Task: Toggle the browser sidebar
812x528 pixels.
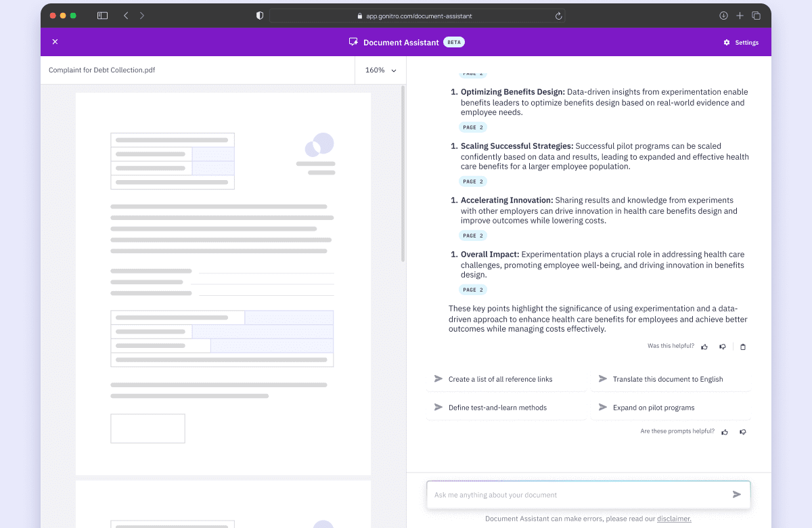Action: [103, 16]
